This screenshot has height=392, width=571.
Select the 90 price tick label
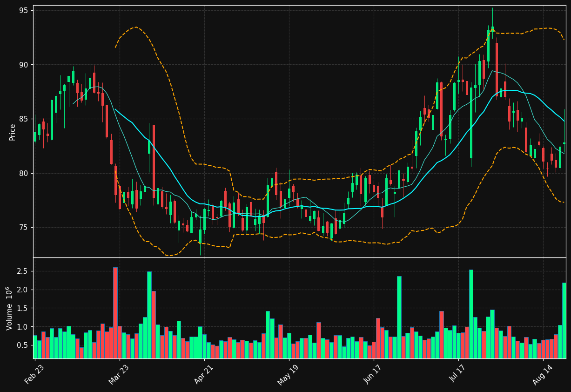point(25,65)
